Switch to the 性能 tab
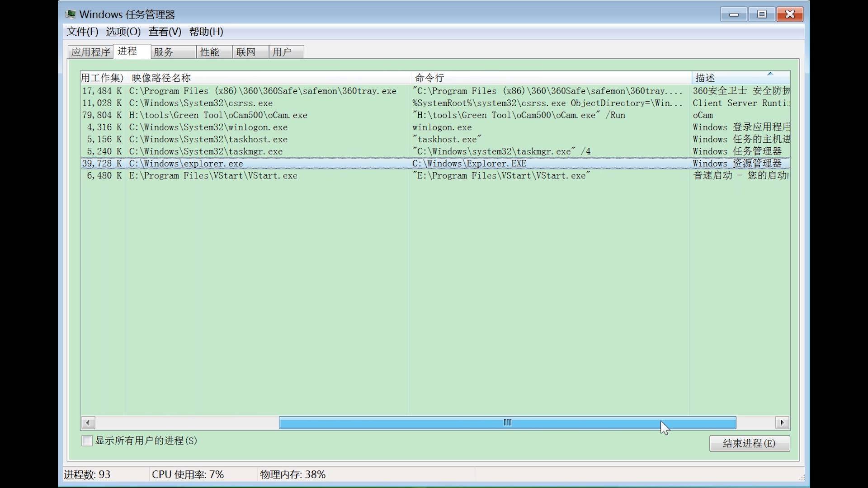 [x=210, y=52]
